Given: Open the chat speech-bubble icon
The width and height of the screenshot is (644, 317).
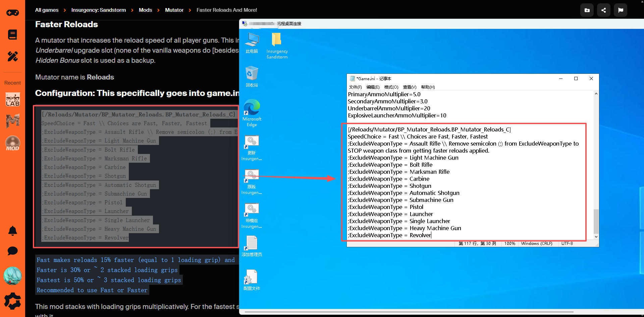Looking at the screenshot, I should pyautogui.click(x=13, y=251).
